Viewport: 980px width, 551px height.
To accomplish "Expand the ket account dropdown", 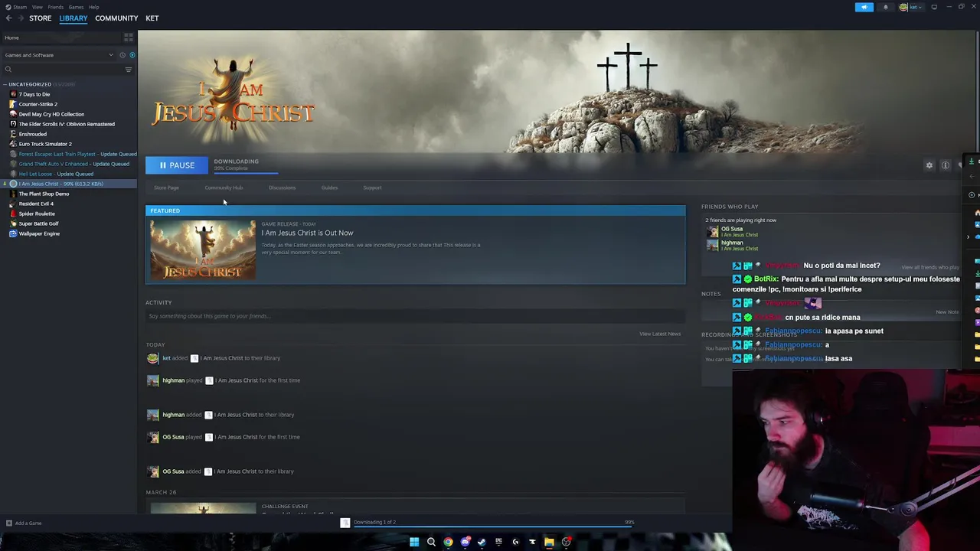I will point(910,7).
